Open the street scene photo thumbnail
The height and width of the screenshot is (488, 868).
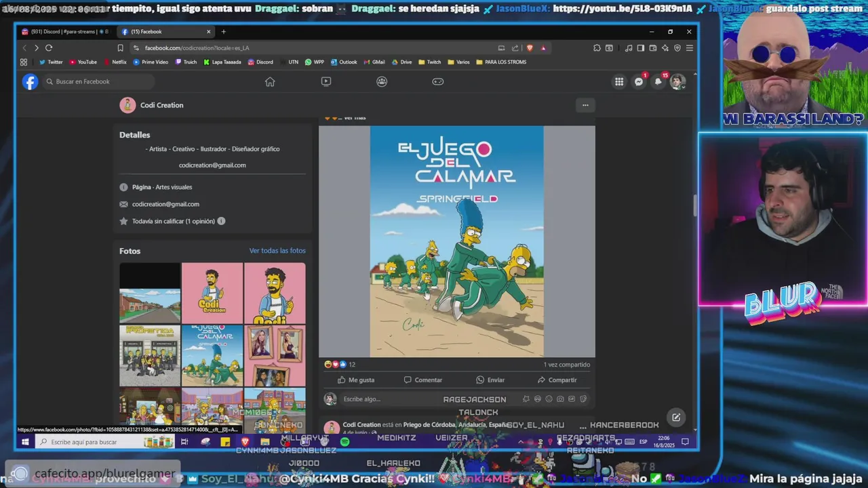pos(150,293)
